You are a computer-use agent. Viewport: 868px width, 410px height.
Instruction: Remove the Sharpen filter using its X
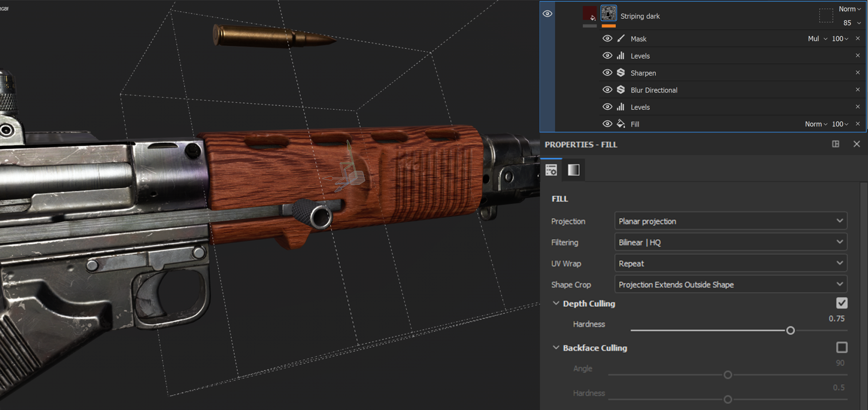pos(858,72)
